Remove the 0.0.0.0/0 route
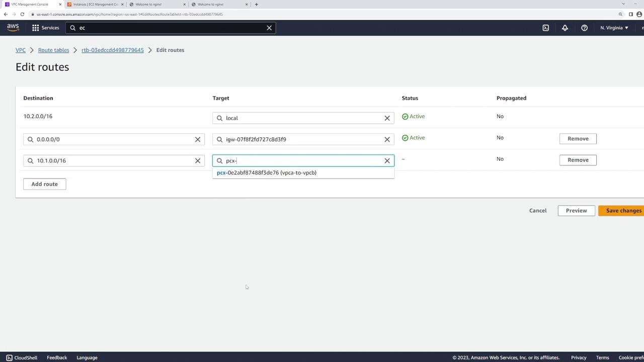Image resolution: width=644 pixels, height=362 pixels. coord(578,138)
